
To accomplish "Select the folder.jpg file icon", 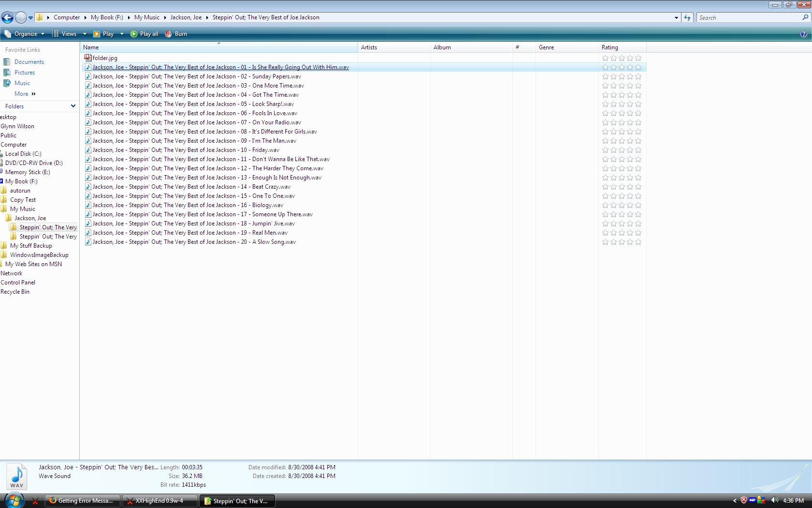I will point(88,58).
